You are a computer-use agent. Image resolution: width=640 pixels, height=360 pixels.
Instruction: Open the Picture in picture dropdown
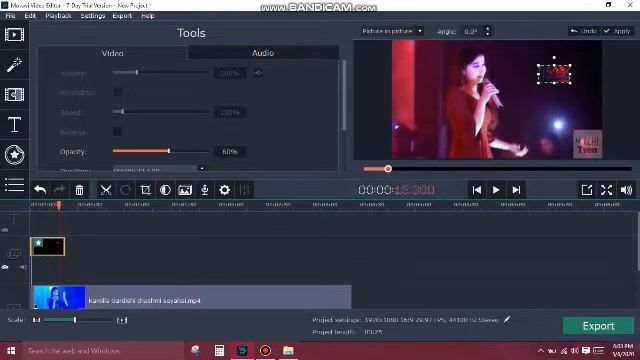click(392, 31)
